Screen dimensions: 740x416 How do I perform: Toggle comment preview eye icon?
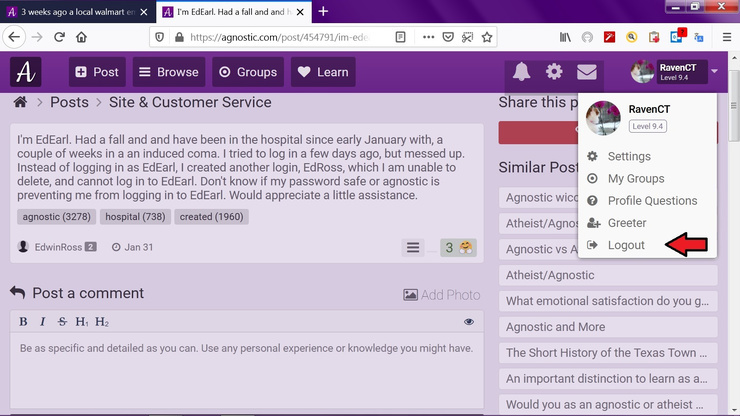pyautogui.click(x=469, y=322)
